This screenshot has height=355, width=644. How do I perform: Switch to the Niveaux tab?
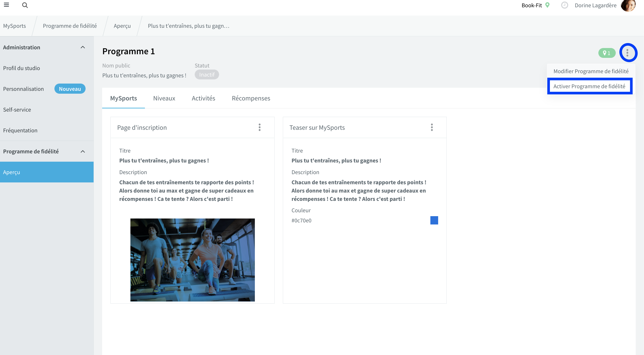[x=164, y=98]
